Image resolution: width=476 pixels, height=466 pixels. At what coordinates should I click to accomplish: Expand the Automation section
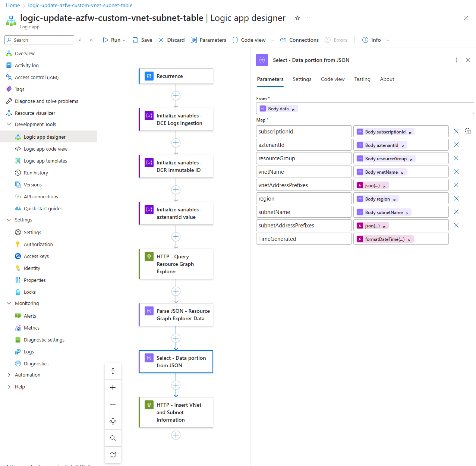point(9,375)
